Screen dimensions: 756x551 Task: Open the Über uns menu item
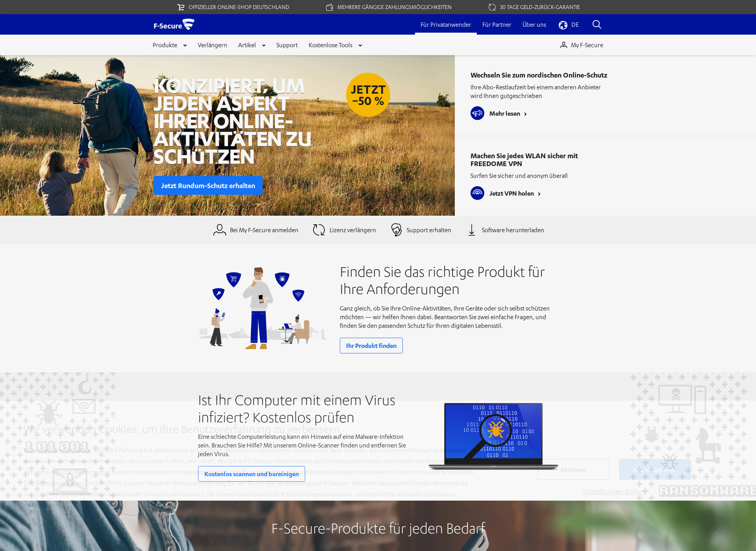tap(534, 25)
